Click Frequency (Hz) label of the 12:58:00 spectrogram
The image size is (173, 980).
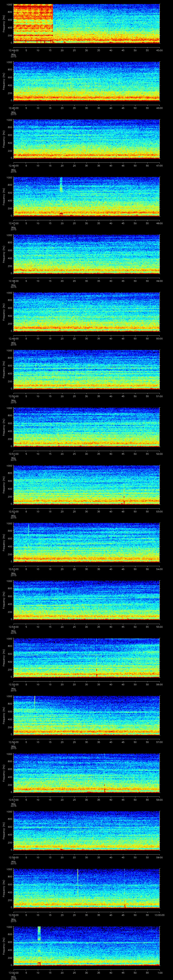[x=4, y=831]
